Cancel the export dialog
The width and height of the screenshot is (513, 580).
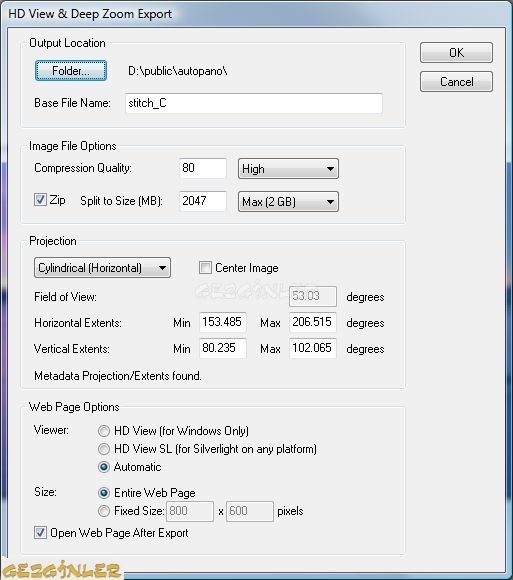pos(456,81)
